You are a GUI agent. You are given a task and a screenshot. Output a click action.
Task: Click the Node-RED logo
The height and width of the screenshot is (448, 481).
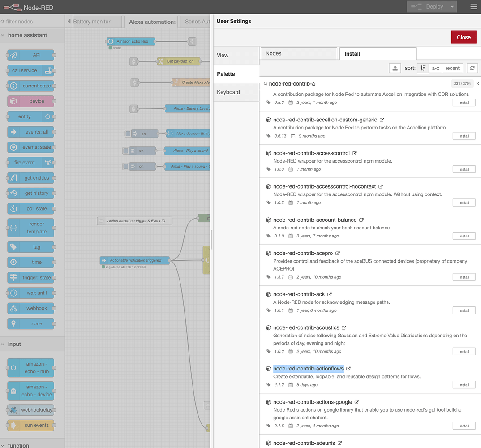coord(29,7)
